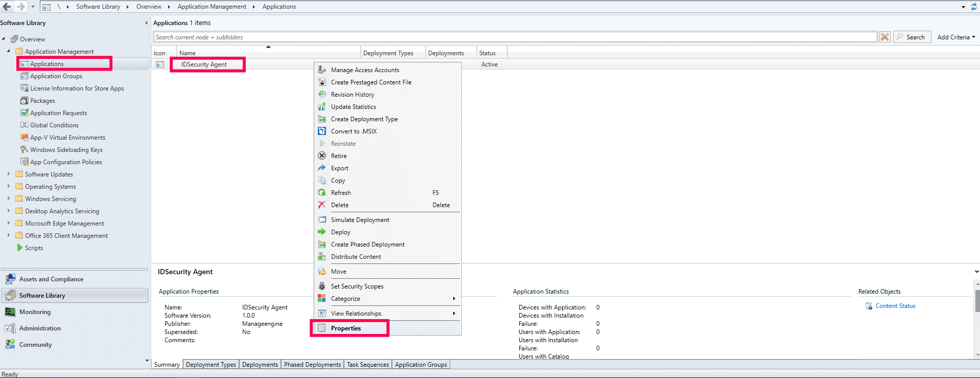Click the Search button

(x=912, y=37)
